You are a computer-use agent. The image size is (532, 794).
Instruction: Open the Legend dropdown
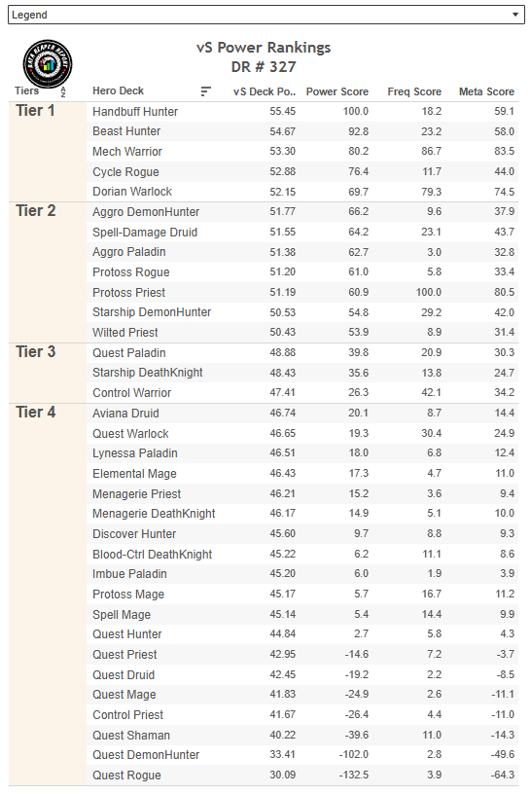pos(266,15)
